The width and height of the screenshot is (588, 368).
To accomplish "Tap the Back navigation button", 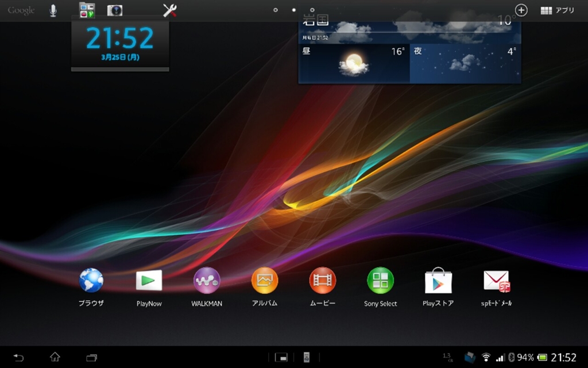I will [18, 357].
